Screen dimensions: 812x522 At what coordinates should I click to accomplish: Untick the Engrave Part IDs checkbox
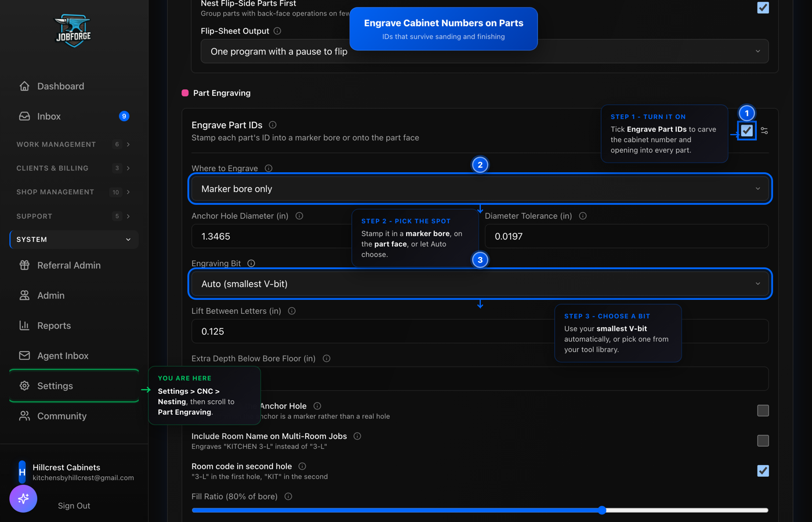coord(747,130)
